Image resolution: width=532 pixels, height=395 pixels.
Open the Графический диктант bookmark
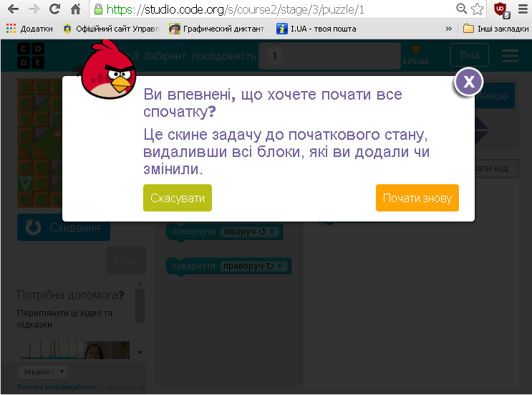(218, 29)
